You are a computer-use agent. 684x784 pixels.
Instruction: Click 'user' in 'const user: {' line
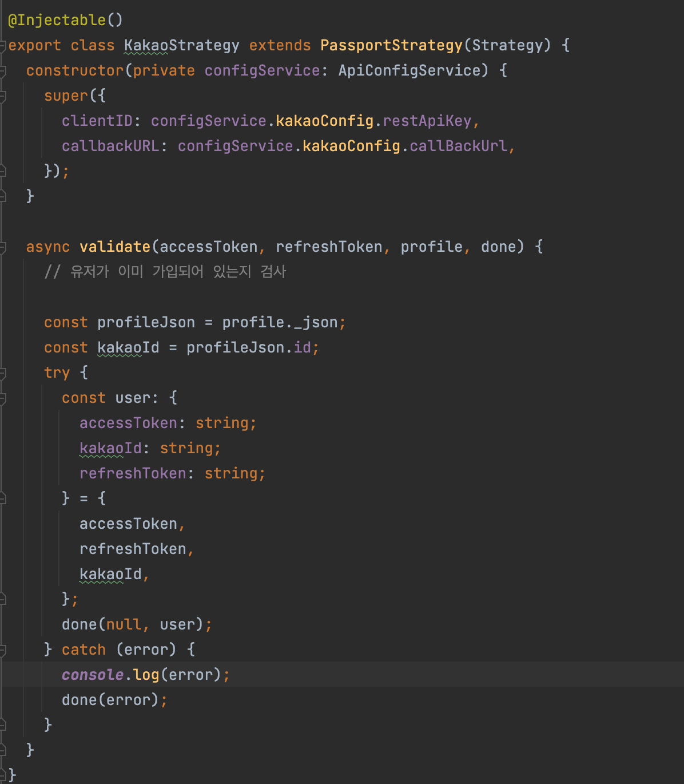click(x=133, y=398)
